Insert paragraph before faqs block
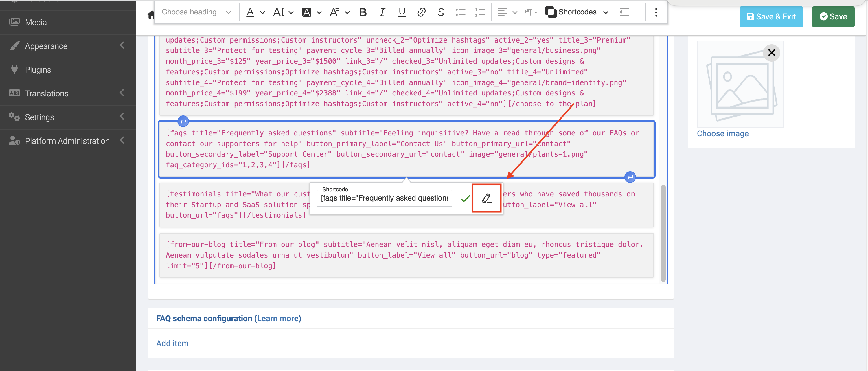This screenshot has width=868, height=371. click(x=183, y=121)
